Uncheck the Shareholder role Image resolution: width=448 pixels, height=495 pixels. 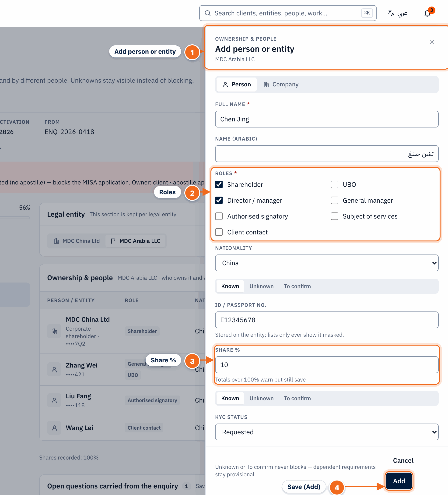pos(219,184)
